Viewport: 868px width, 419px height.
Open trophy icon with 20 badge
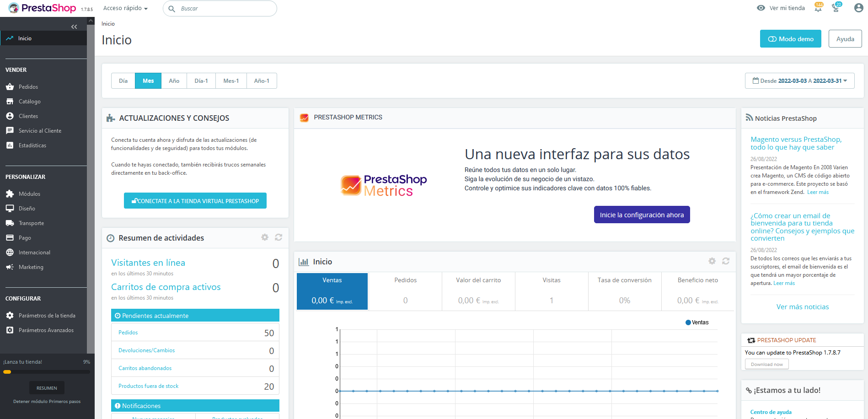point(836,8)
